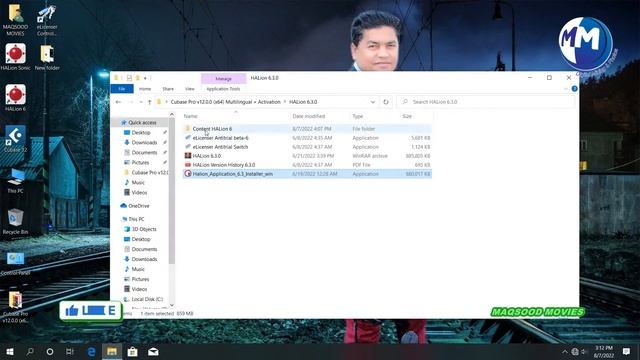Switch to Share ribbon tab

click(x=168, y=89)
